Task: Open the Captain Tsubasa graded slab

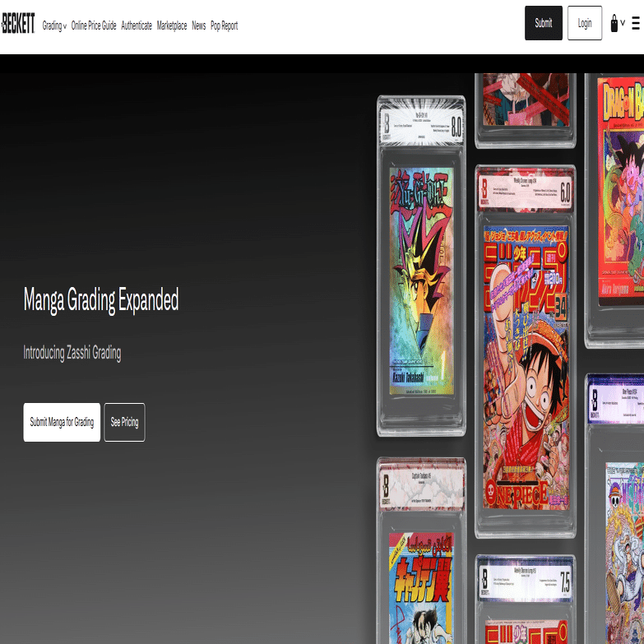Action: 421,550
